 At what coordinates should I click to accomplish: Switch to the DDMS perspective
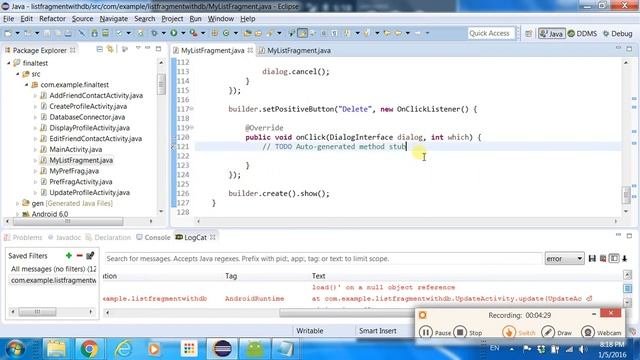[582, 33]
